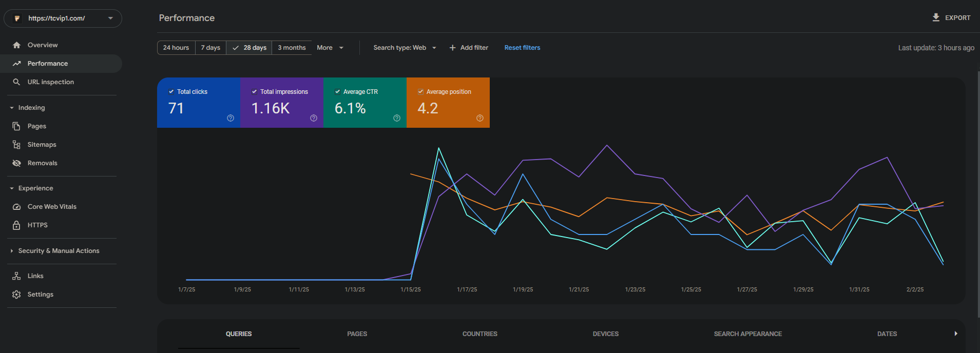Screen dimensions: 980x353
Task: Open the Settings gear icon
Action: (16, 295)
